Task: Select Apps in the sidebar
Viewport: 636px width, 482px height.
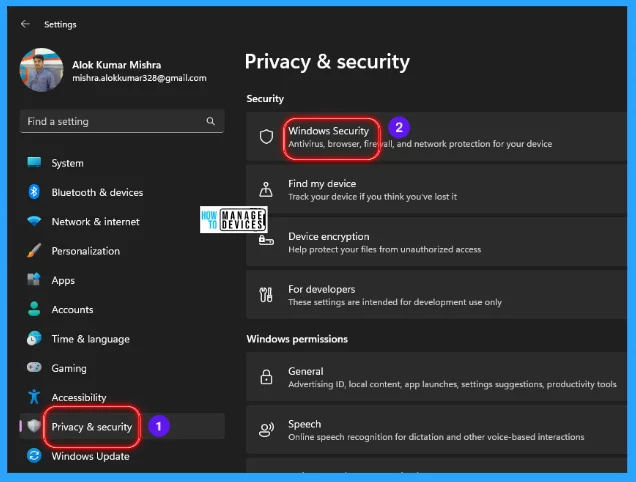Action: coord(63,280)
